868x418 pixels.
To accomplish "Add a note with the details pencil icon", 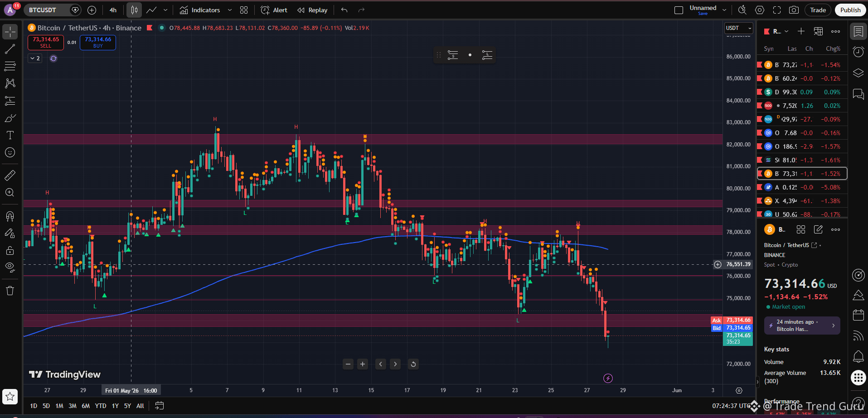I will click(x=818, y=229).
